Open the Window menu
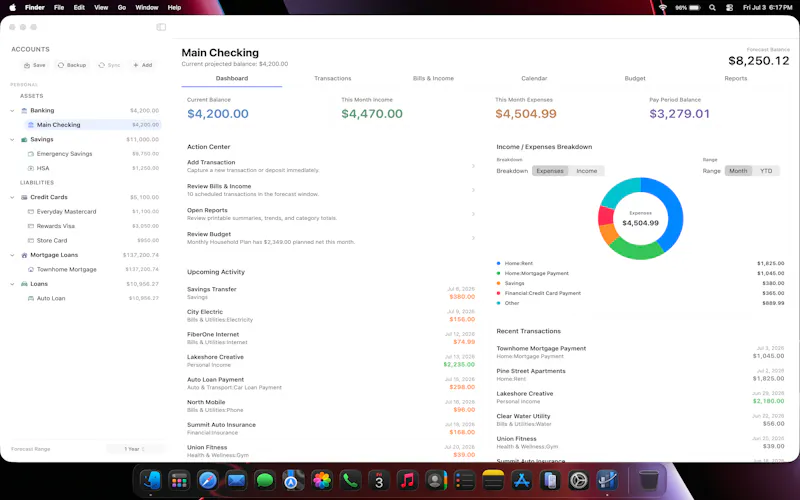 click(146, 8)
